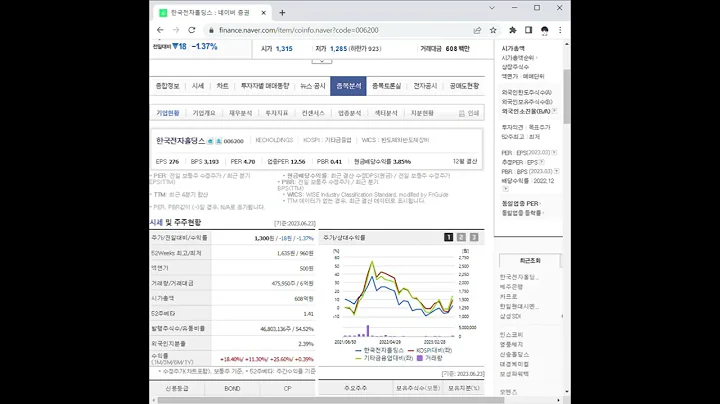The width and height of the screenshot is (720, 404).
Task: Open the Chrome profile avatar
Action: coord(545,30)
